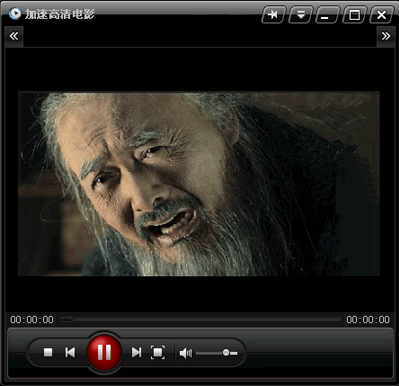Screen dimensions: 399x386
Task: Open the title bar dropdown menu
Action: point(301,15)
